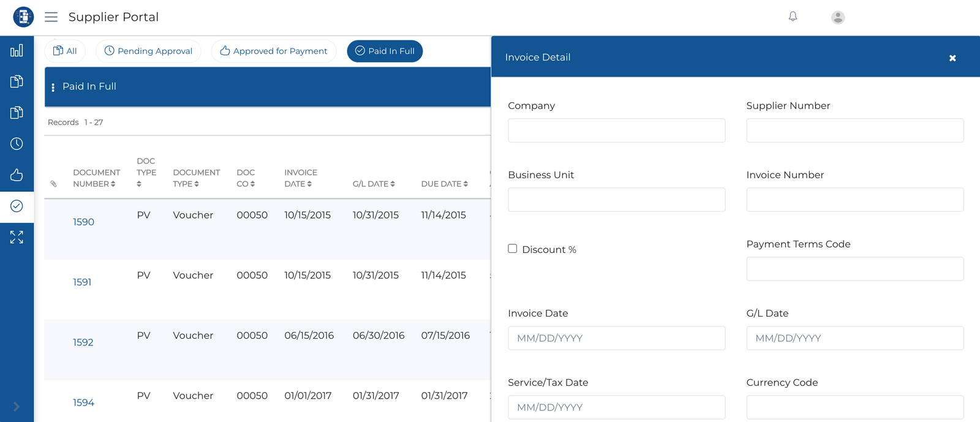Image resolution: width=980 pixels, height=422 pixels.
Task: Open the clock icon in the sidebar
Action: [x=17, y=144]
